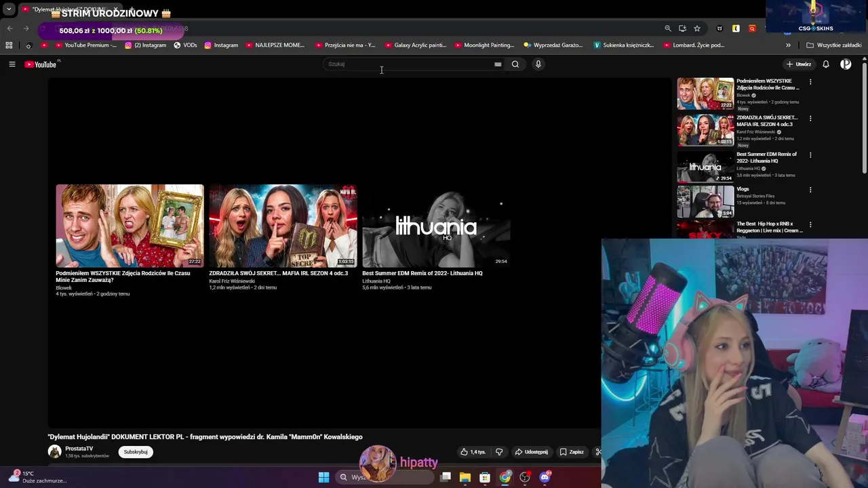This screenshot has width=868, height=488.
Task: Open the ProstataTV channel name link
Action: 79,449
